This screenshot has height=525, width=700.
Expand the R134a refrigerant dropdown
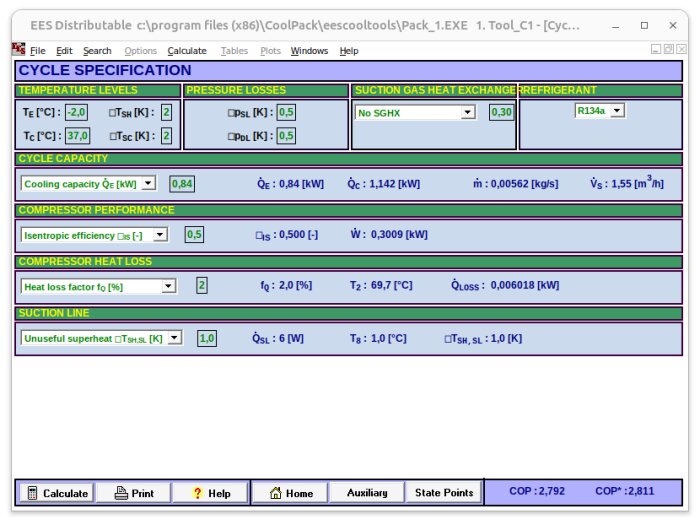[617, 110]
